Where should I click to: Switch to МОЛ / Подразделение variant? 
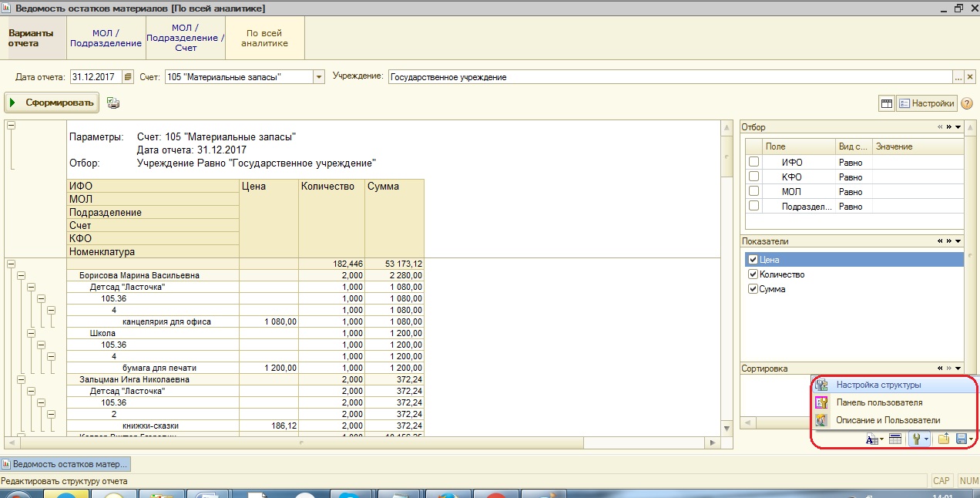tap(106, 39)
